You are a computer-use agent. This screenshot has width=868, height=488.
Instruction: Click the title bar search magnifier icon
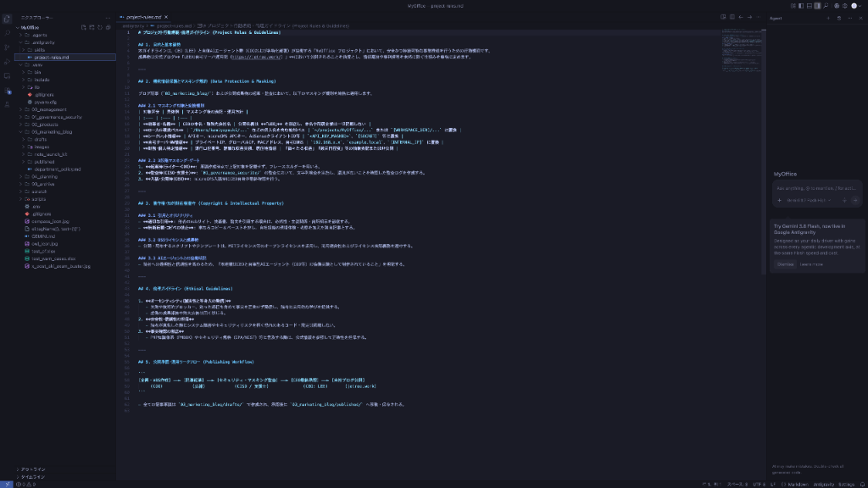pyautogui.click(x=826, y=6)
